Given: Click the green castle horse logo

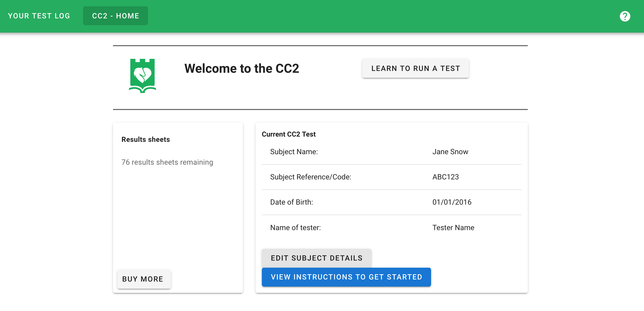Looking at the screenshot, I should click(x=142, y=76).
